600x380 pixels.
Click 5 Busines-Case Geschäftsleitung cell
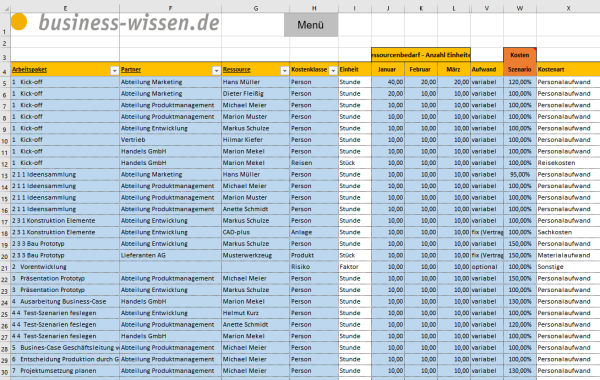pyautogui.click(x=65, y=348)
